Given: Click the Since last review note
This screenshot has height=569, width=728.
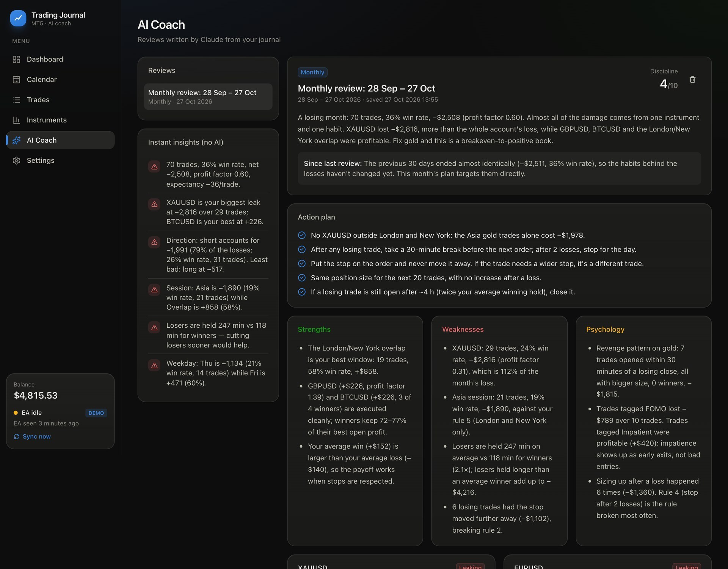Looking at the screenshot, I should [x=499, y=168].
